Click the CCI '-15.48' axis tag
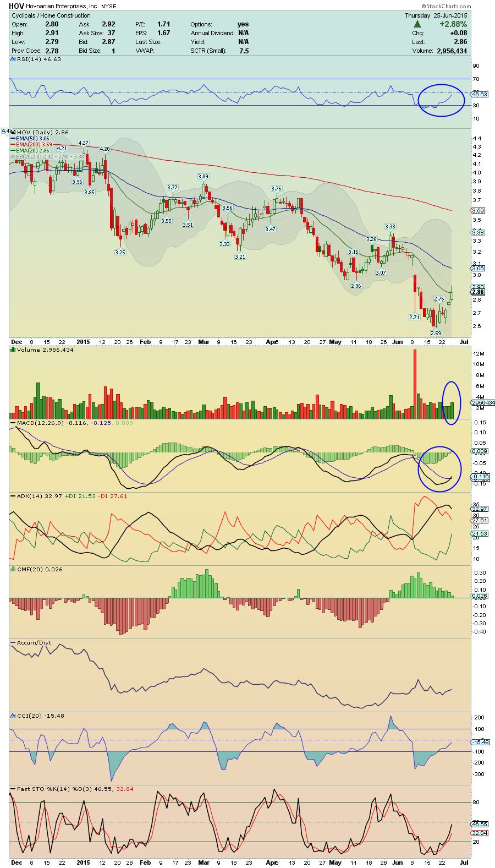 480,742
